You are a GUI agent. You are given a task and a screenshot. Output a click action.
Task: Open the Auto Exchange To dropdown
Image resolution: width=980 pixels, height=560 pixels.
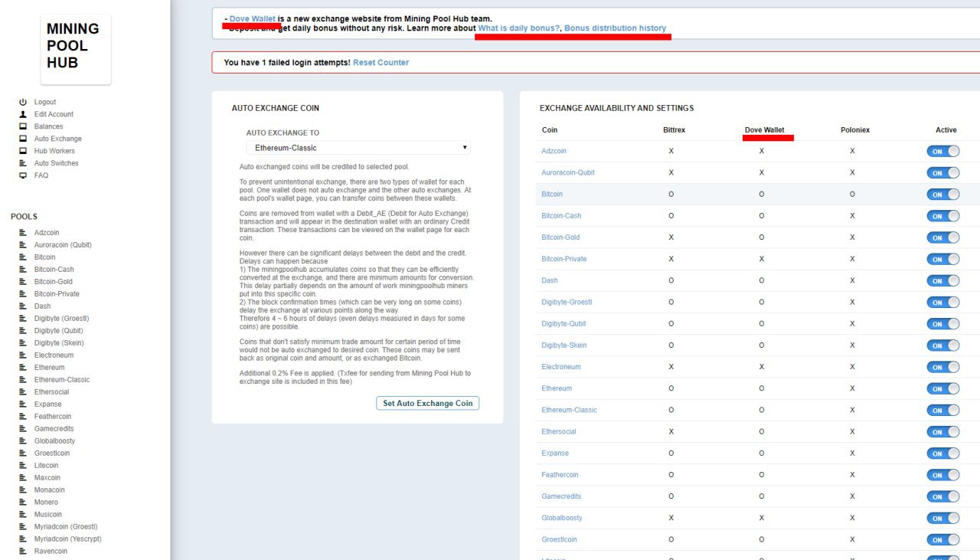click(358, 148)
